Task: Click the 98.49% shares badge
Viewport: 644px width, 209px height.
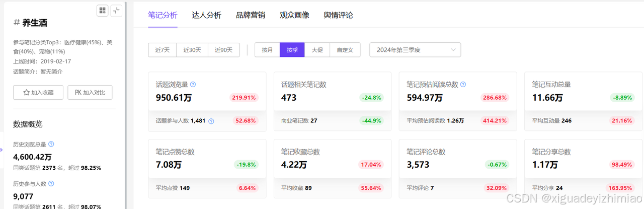Action: [x=622, y=165]
